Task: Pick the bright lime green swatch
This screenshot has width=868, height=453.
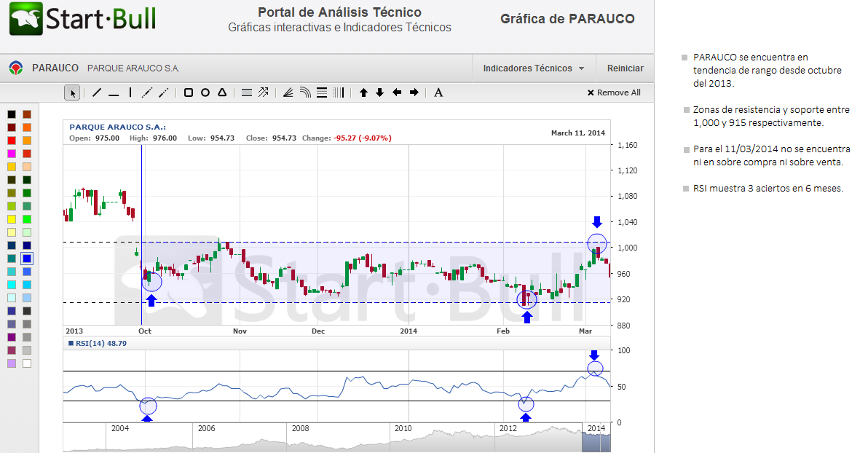Action: point(26,219)
